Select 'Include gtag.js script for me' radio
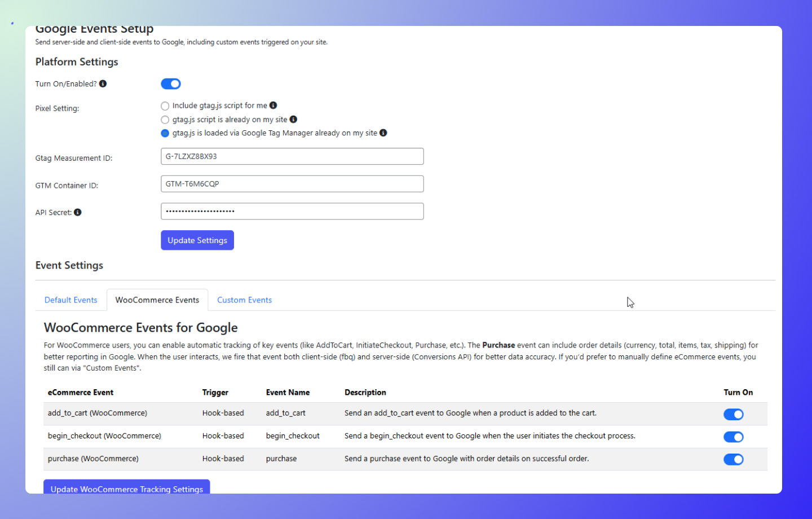The width and height of the screenshot is (812, 519). coord(165,105)
